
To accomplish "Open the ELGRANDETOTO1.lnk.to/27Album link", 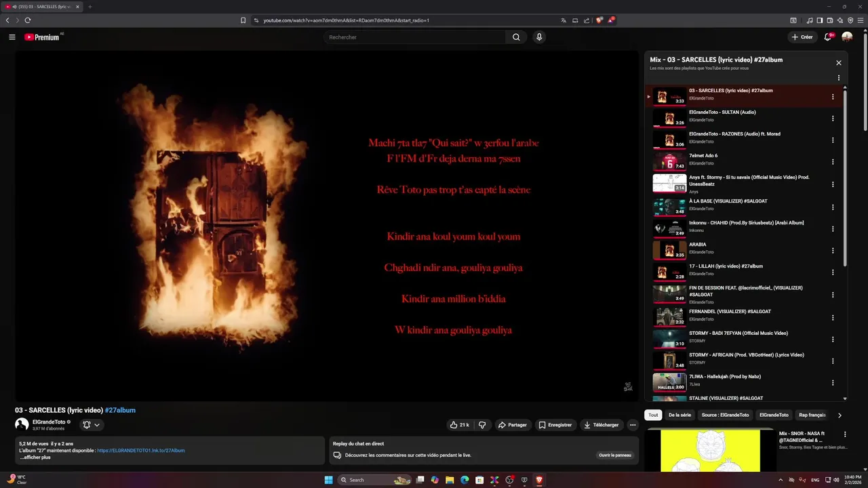I will pyautogui.click(x=140, y=450).
